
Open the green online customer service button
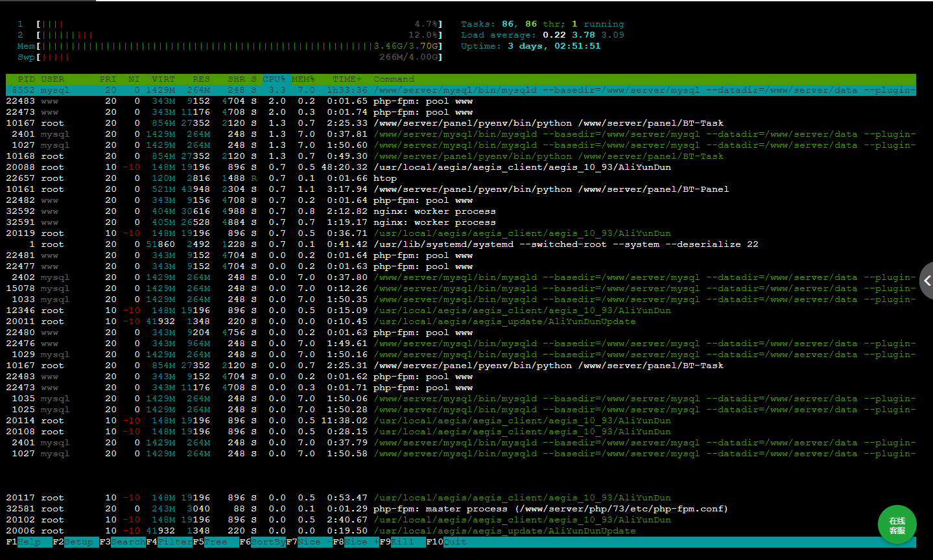tap(897, 525)
